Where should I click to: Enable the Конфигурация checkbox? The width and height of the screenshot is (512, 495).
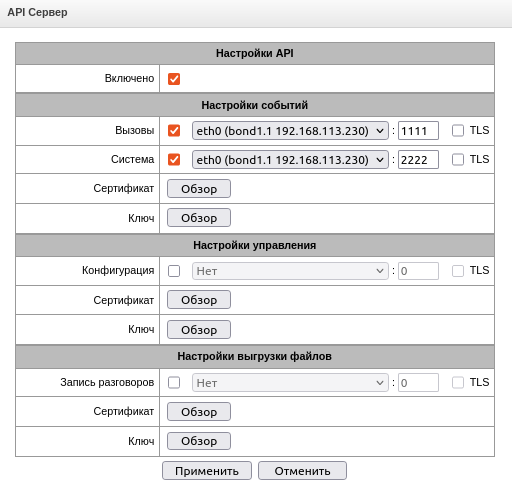tap(174, 271)
